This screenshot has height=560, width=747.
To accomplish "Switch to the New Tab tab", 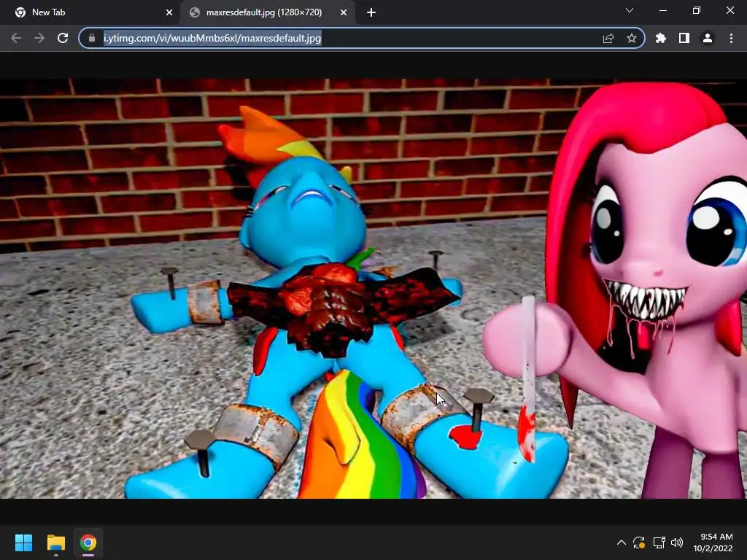I will click(x=90, y=13).
